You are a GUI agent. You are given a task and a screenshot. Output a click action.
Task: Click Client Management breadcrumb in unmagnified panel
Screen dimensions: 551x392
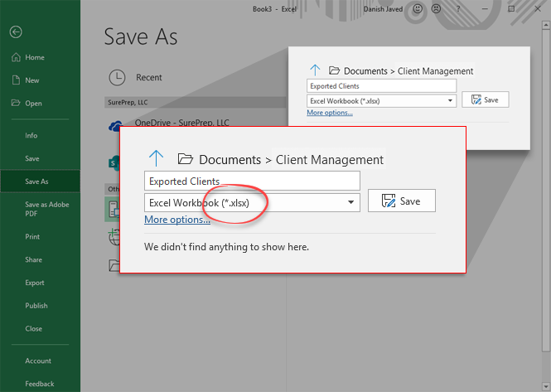(435, 71)
